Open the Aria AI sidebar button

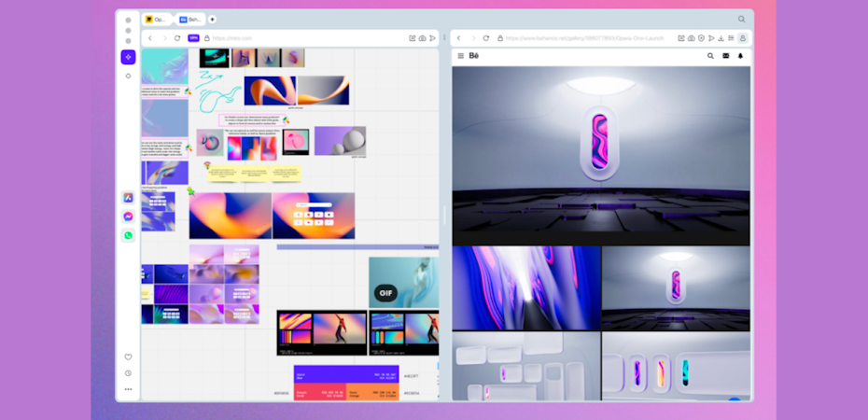point(129,57)
